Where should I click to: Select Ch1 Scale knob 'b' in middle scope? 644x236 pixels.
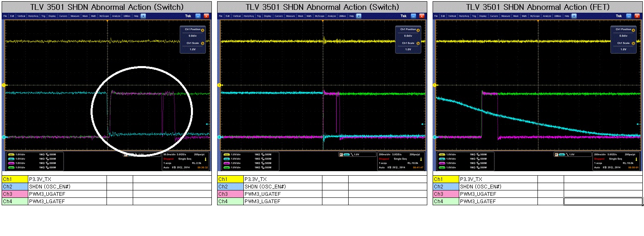[418, 44]
